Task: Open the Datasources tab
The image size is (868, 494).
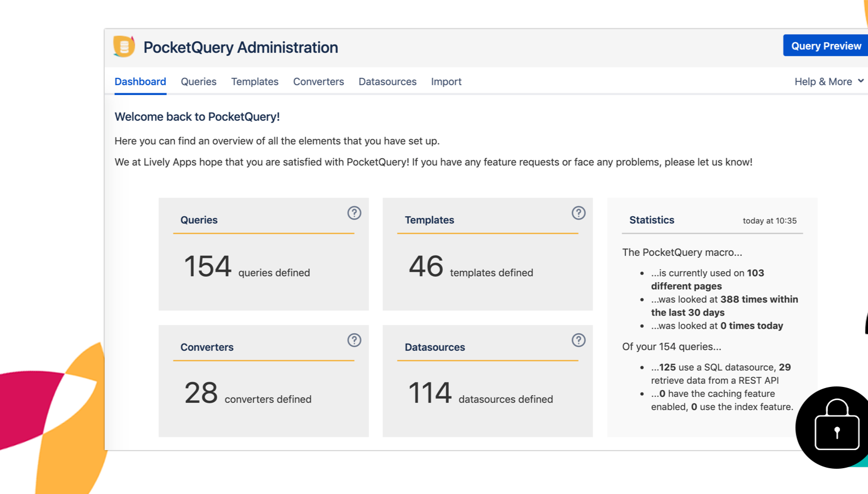Action: click(387, 82)
